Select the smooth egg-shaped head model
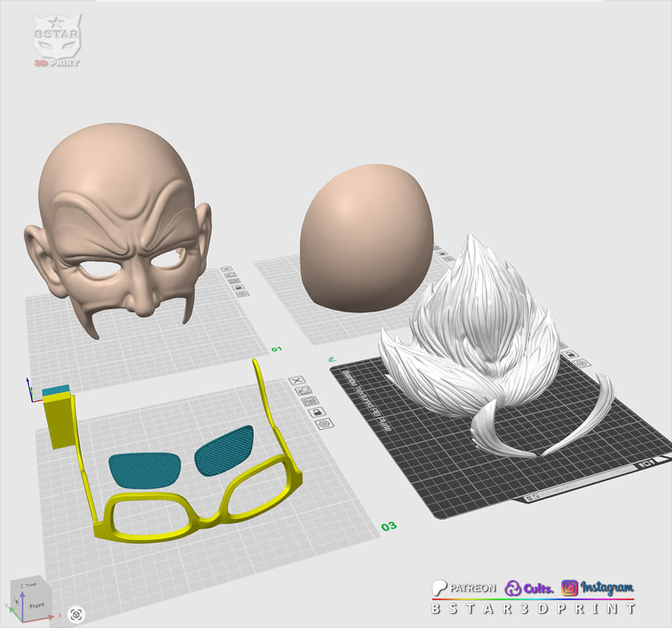Screen dimensions: 672x628 pos(366,238)
